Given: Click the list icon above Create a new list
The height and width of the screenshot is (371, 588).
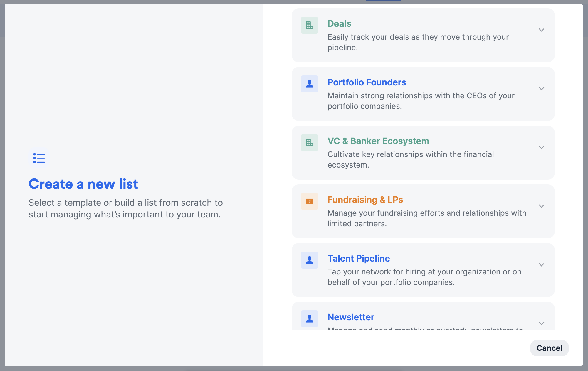Looking at the screenshot, I should tap(39, 158).
